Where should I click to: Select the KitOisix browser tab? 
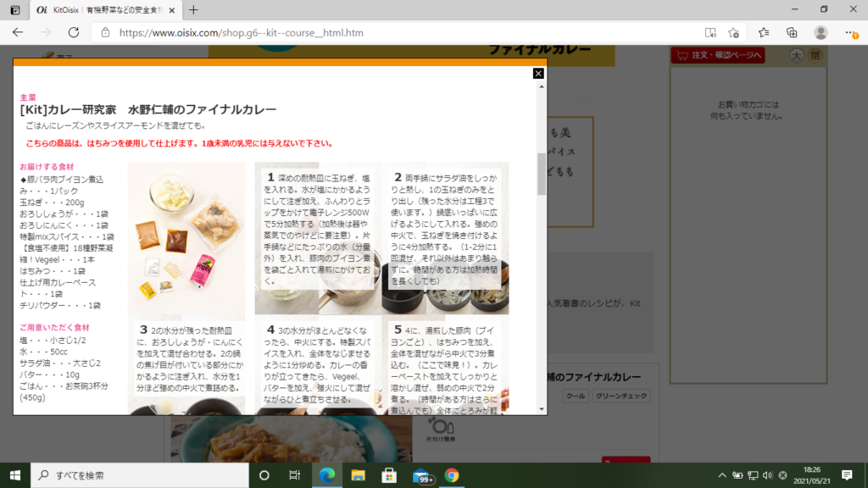[x=107, y=10]
